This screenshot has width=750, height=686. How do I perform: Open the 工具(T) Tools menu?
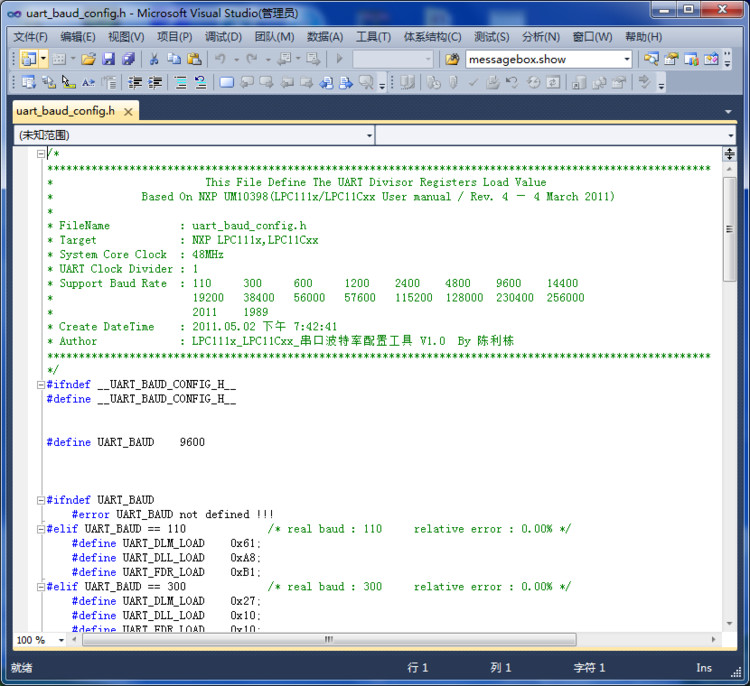pyautogui.click(x=373, y=37)
